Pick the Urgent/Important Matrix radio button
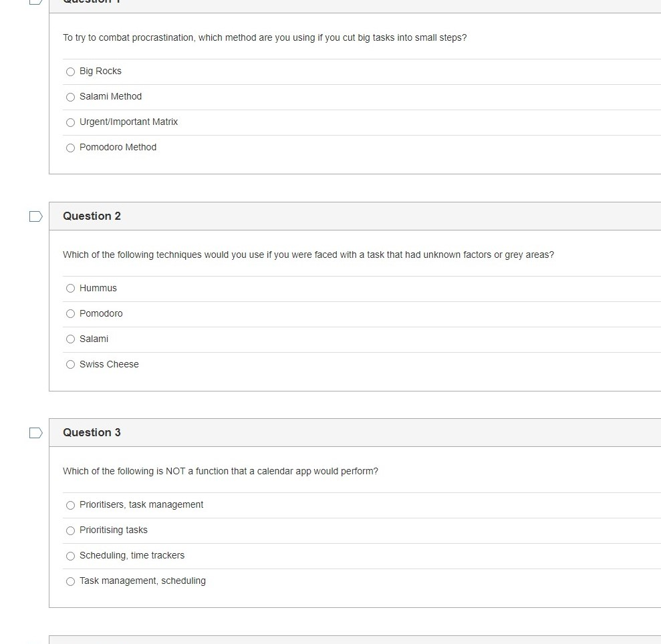 (70, 122)
